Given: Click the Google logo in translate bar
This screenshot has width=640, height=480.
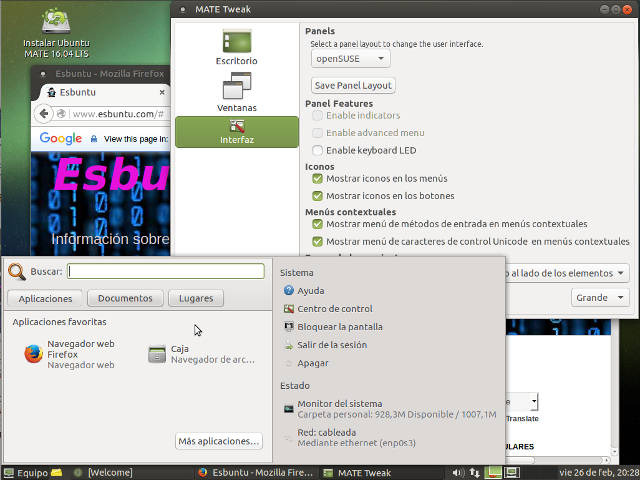Looking at the screenshot, I should coord(60,139).
